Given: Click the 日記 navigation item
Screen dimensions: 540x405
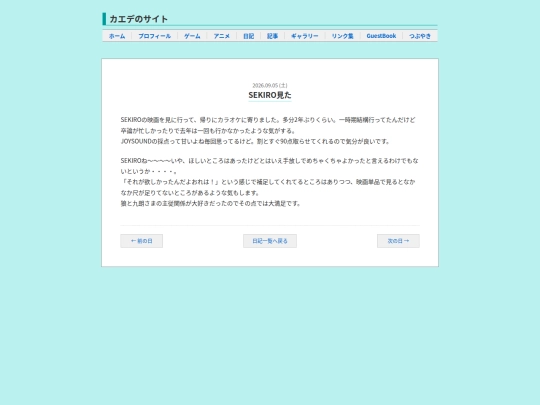Looking at the screenshot, I should (x=248, y=36).
